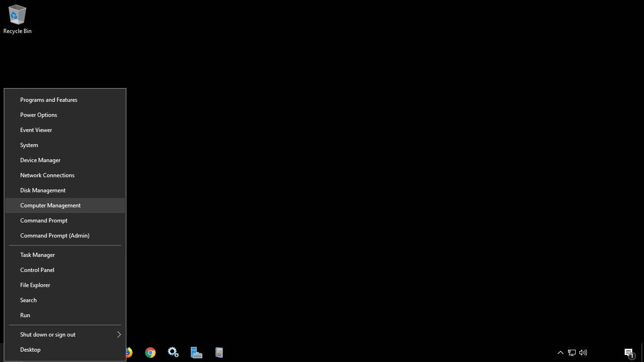Viewport: 644px width, 362px height.
Task: Click the error log document icon on taskbar
Action: (x=219, y=352)
